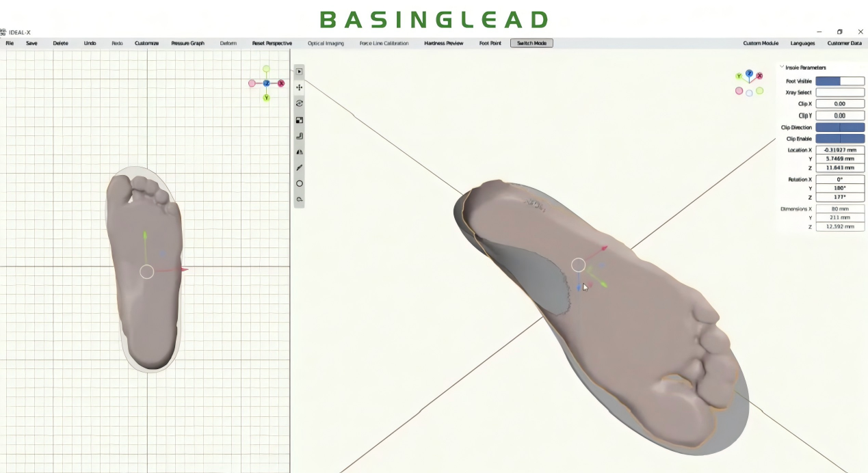Toggle the Foot Visible setting

click(839, 81)
